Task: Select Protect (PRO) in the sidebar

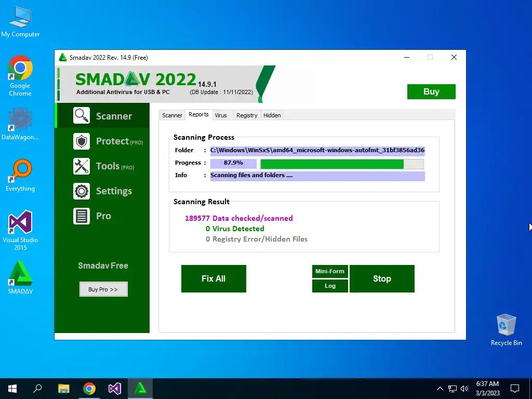Action: pos(119,141)
